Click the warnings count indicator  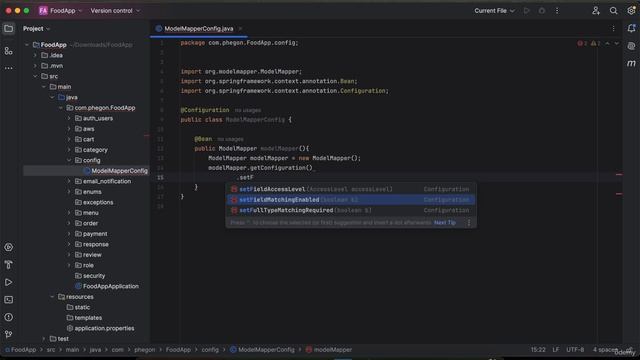pos(596,43)
